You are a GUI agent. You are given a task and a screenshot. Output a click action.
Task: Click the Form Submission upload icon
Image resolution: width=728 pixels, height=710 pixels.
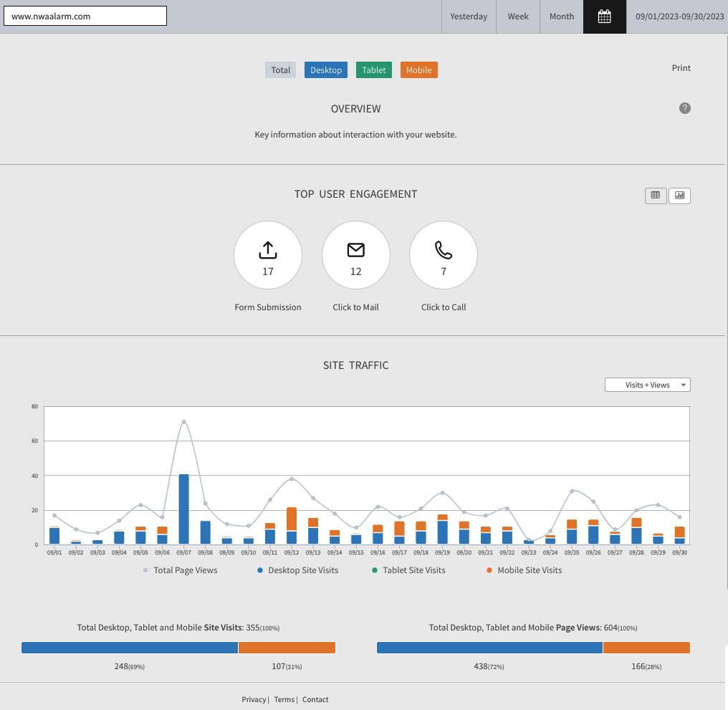click(267, 250)
